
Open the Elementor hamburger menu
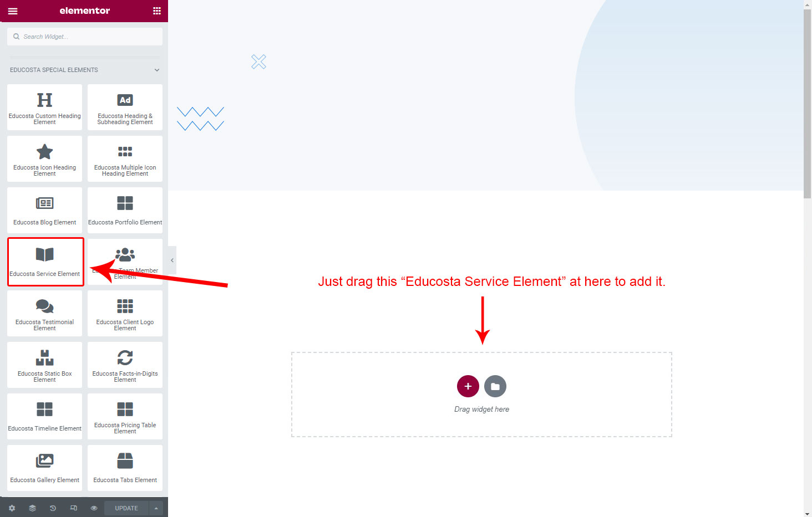click(12, 11)
